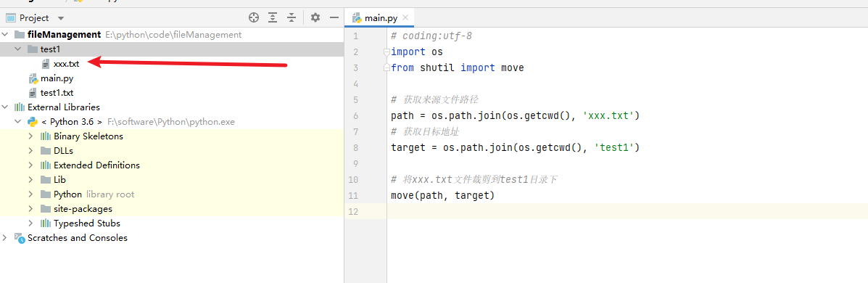
Task: Click the Python file icon on main.py tab
Action: [x=357, y=17]
